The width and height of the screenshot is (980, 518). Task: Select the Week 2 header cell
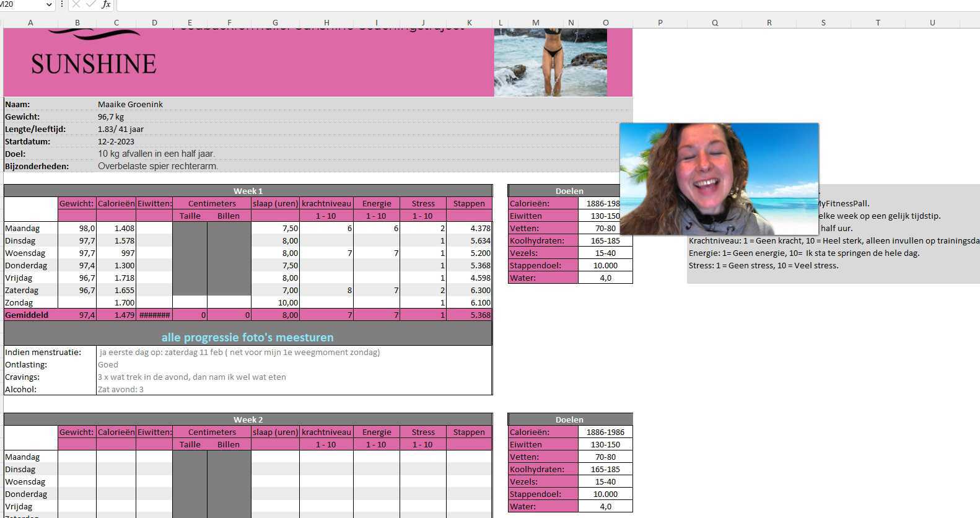(248, 419)
